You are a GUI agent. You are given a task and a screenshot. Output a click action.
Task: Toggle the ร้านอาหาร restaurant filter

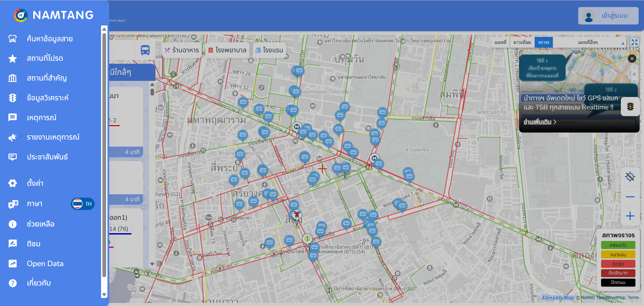click(182, 50)
